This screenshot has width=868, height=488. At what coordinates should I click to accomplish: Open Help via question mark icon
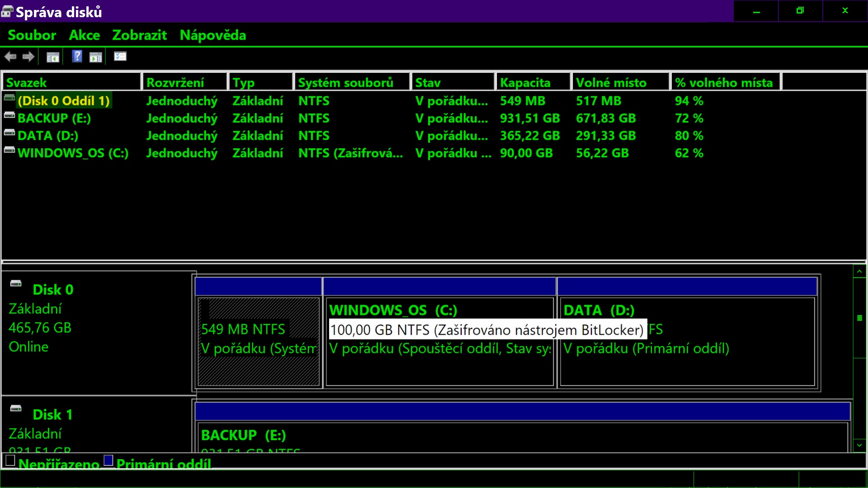pos(77,56)
